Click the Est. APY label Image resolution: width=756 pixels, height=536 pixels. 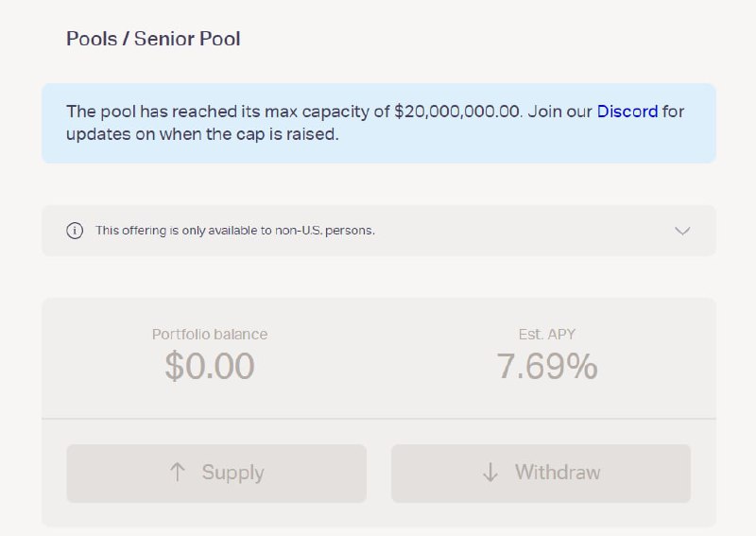pos(547,335)
